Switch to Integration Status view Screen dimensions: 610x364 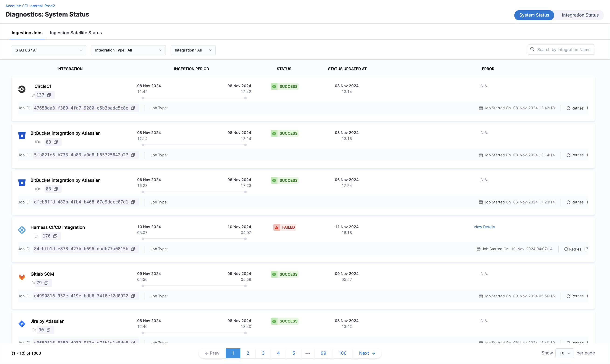tap(580, 15)
